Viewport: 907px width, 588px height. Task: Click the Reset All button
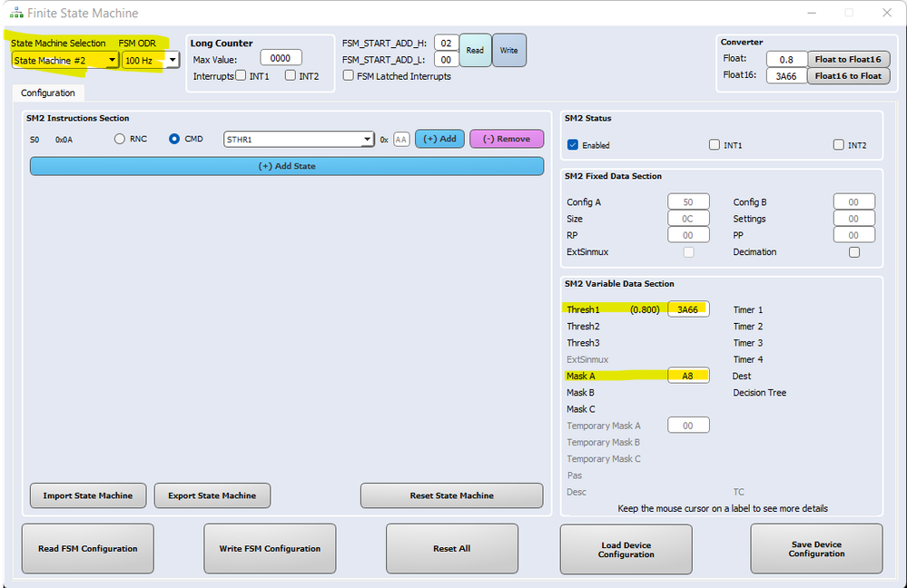(x=452, y=549)
